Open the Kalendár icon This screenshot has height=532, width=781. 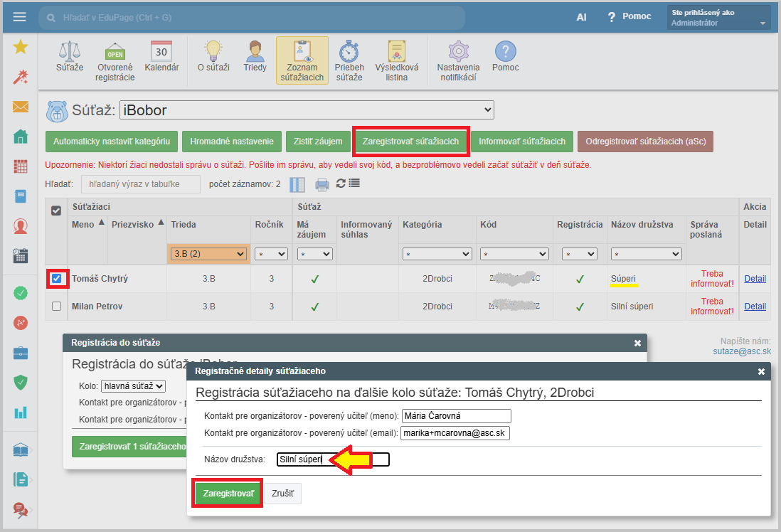[161, 53]
